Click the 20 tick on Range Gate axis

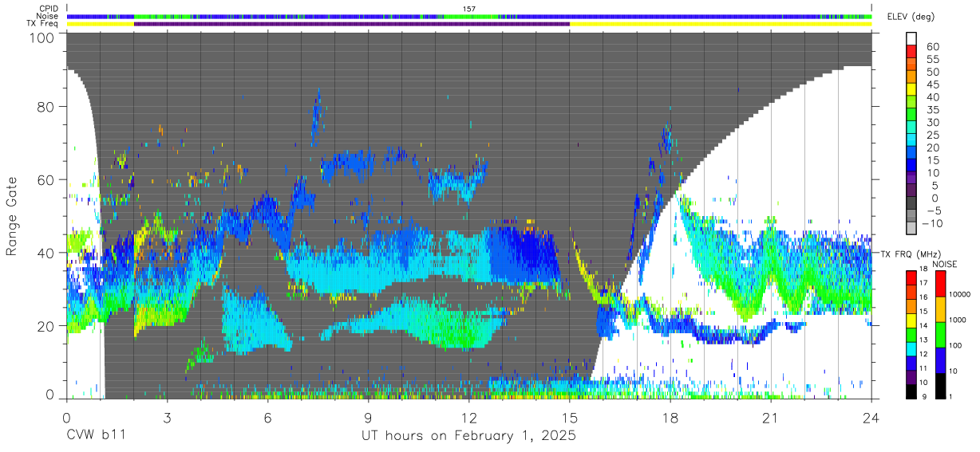point(47,326)
